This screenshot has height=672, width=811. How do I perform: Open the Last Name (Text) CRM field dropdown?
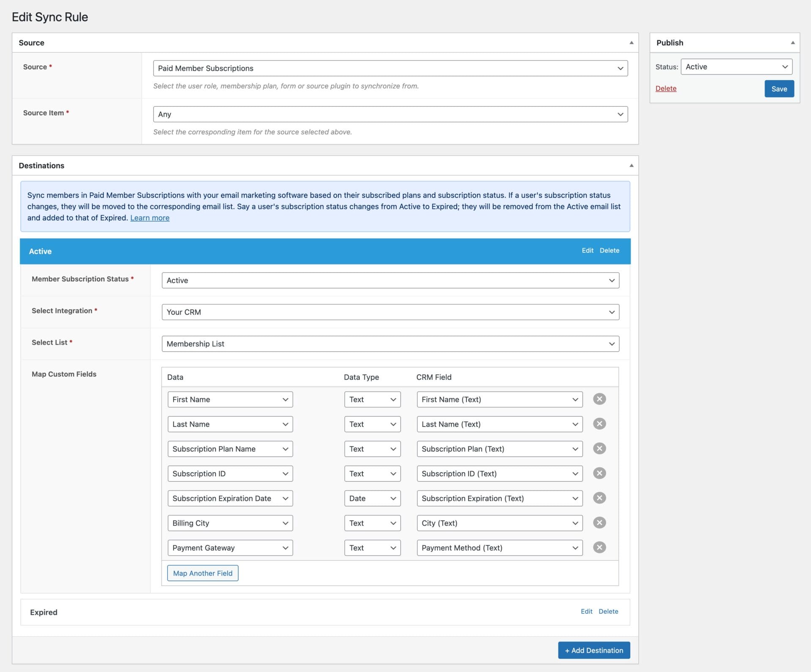point(500,424)
